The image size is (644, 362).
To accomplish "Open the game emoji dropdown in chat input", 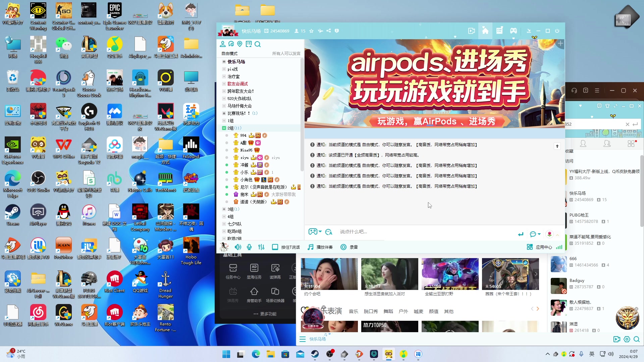I will tap(315, 232).
